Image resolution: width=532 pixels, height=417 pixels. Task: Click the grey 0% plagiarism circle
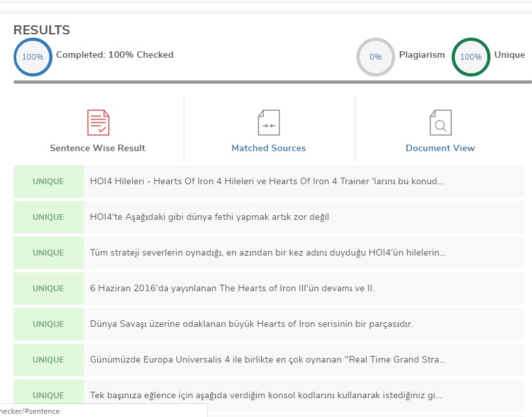pyautogui.click(x=375, y=57)
